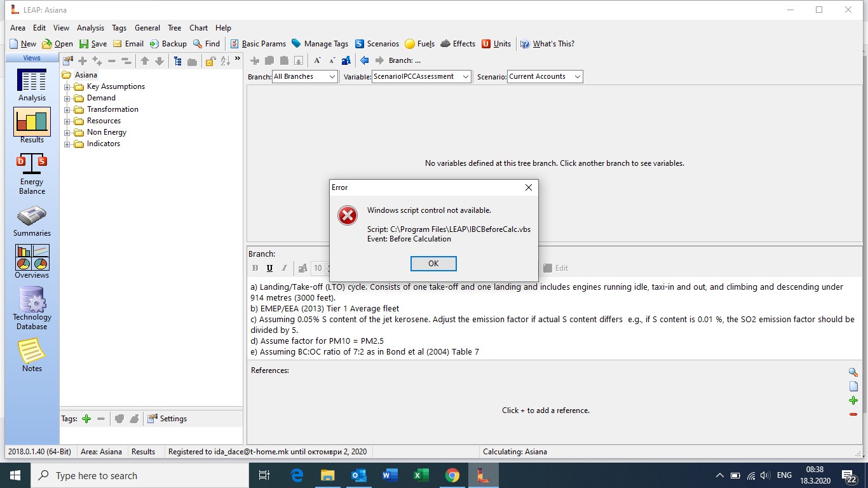Click the tree branch properties icon
Viewport: 868px width, 488px height.
pyautogui.click(x=68, y=61)
